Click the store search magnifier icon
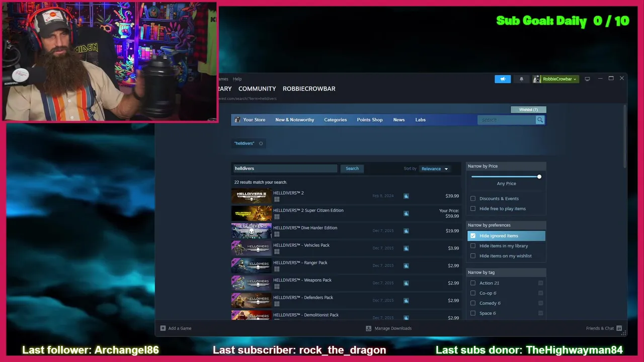The image size is (644, 362). click(540, 120)
